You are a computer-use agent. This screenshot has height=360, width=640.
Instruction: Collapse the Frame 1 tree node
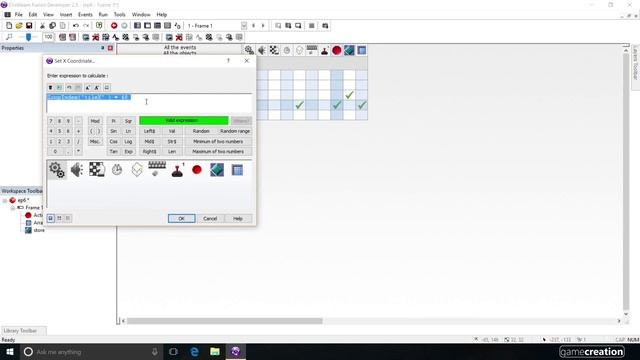pos(13,208)
